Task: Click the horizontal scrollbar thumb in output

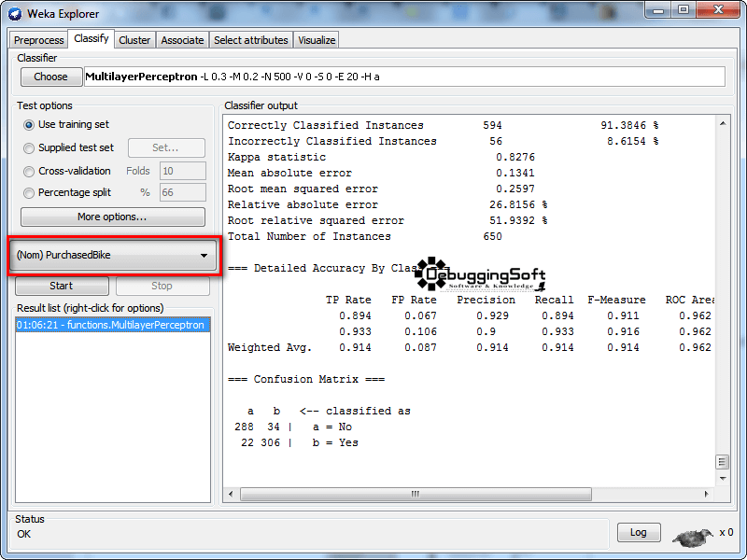Action: pyautogui.click(x=416, y=495)
